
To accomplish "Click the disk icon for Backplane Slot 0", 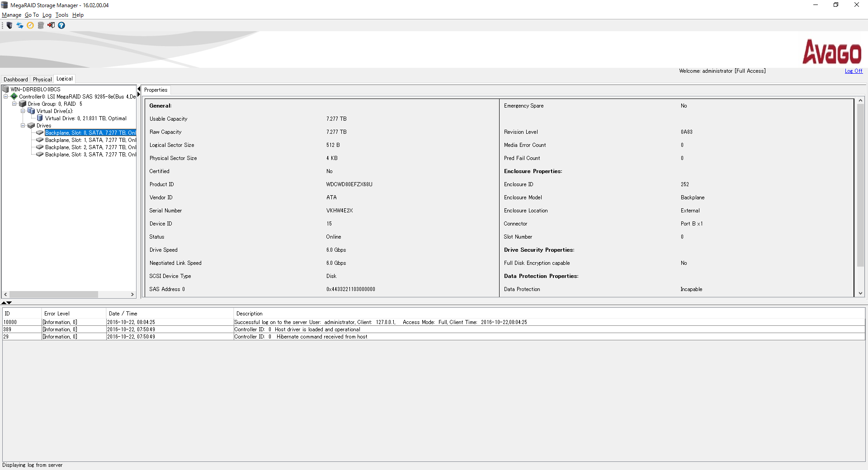I will click(x=40, y=132).
